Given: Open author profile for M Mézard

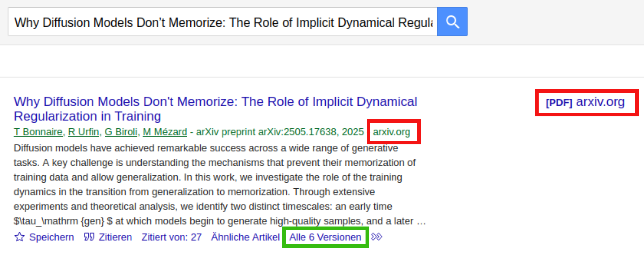Looking at the screenshot, I should (x=165, y=132).
